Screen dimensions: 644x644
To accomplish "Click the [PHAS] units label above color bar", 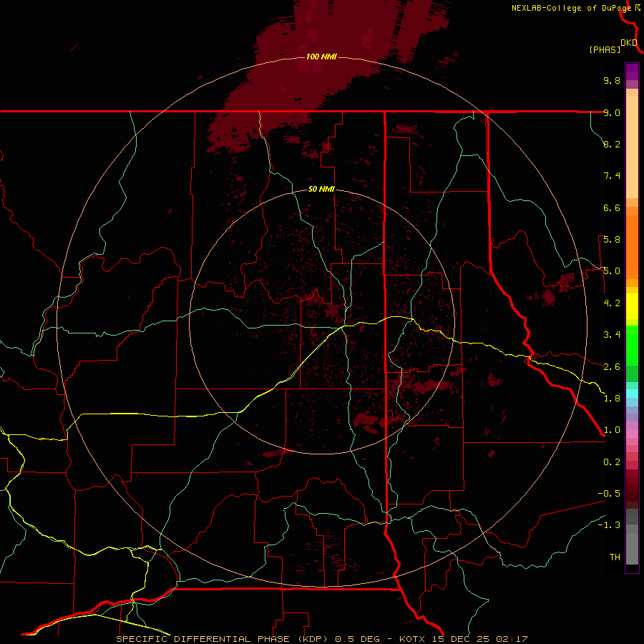I will pyautogui.click(x=605, y=49).
